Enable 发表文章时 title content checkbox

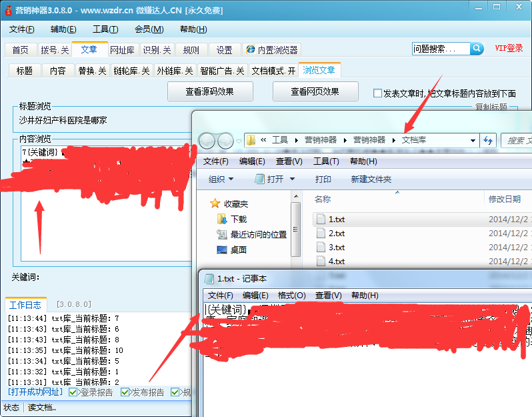[378, 93]
